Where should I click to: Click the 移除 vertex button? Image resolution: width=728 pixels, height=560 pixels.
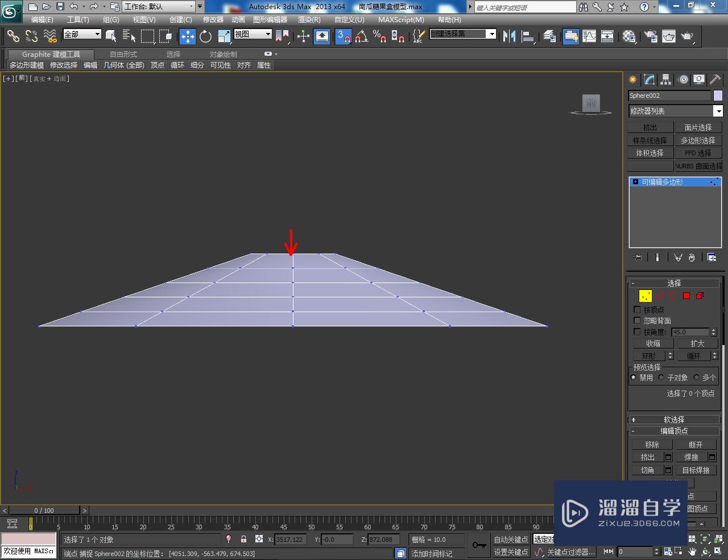[652, 445]
